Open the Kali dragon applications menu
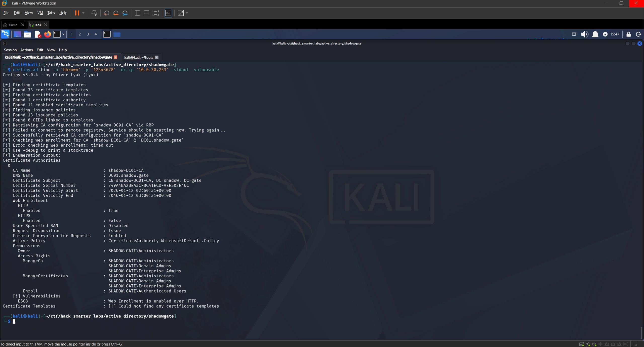644x347 pixels. [5, 34]
